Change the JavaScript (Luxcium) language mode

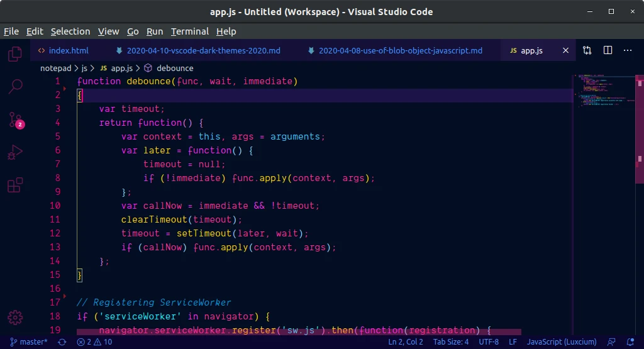click(562, 342)
